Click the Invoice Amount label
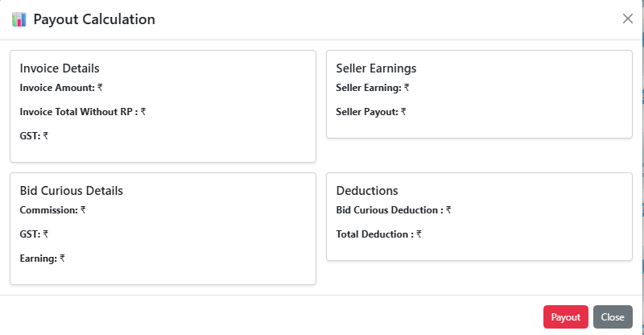Viewport: 644px width, 335px height. pos(57,88)
